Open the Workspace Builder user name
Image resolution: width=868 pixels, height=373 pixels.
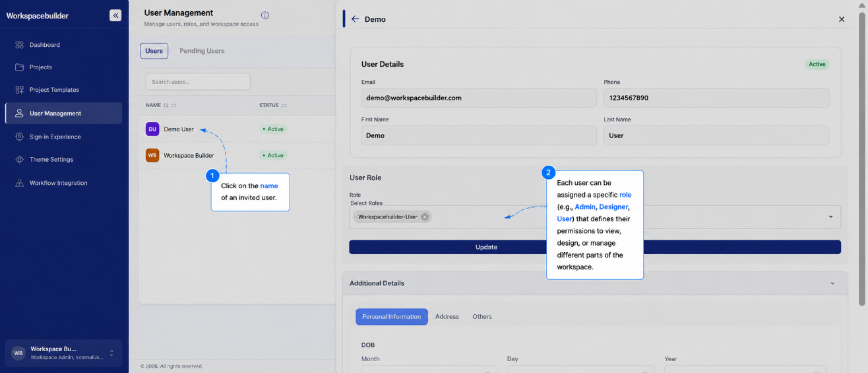189,156
